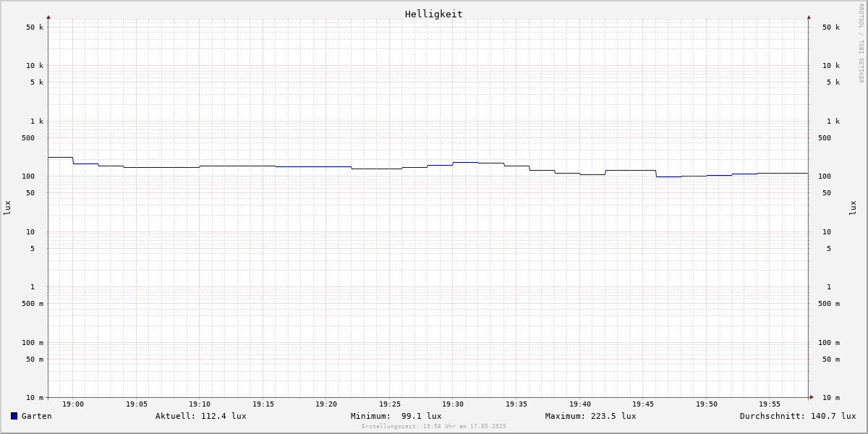Click the right axis '50 k' label
868x434 pixels.
click(x=831, y=27)
